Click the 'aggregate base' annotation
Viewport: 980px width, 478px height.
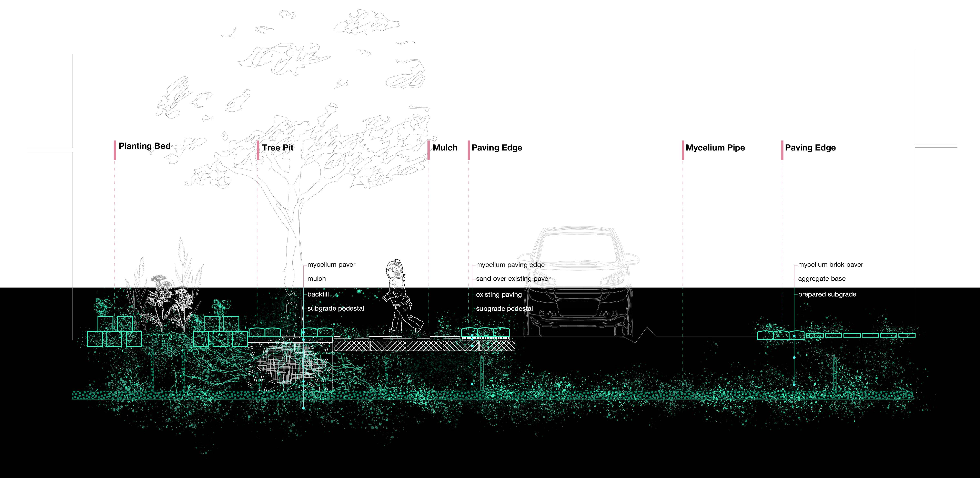pyautogui.click(x=822, y=279)
